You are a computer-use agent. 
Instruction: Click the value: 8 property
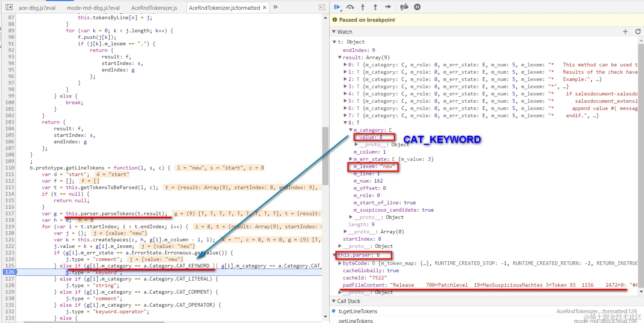(371, 137)
